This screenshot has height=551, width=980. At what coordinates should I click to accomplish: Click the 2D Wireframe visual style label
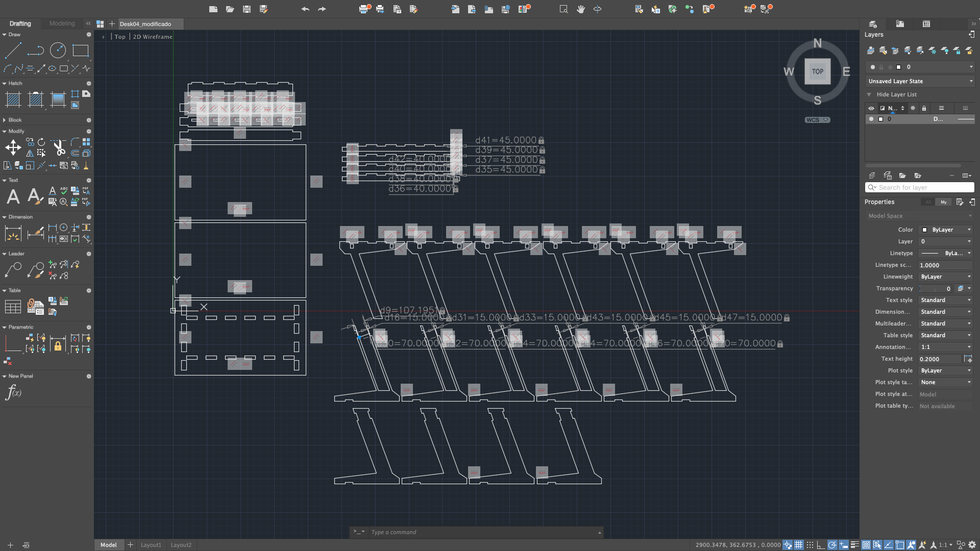point(153,37)
